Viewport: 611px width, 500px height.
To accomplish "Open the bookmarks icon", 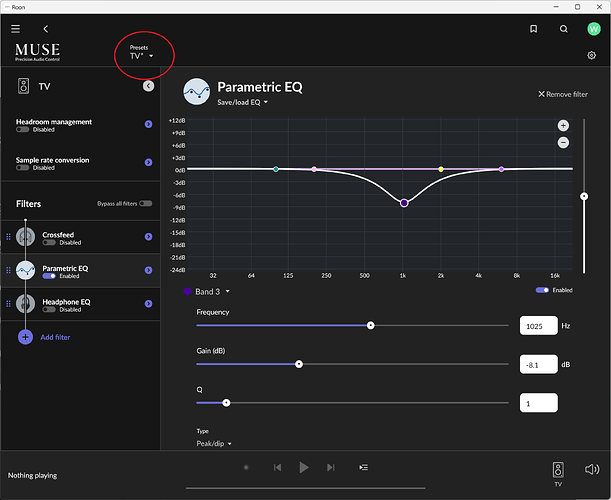I will (x=533, y=29).
